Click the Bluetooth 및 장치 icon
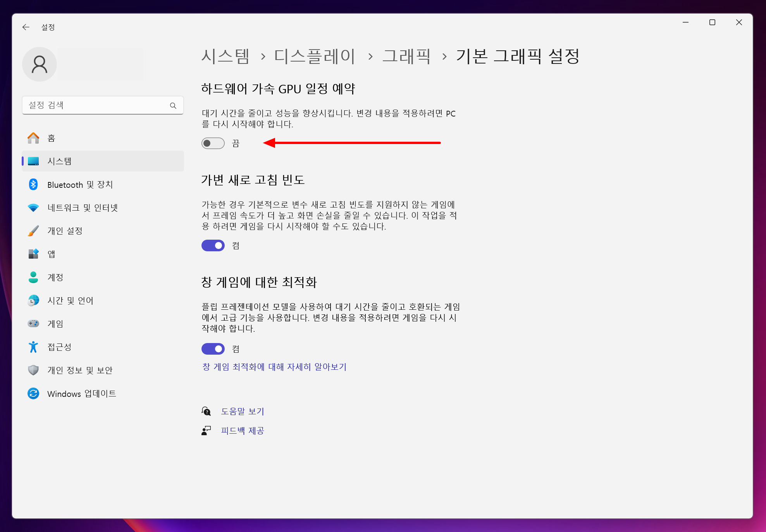 tap(33, 184)
